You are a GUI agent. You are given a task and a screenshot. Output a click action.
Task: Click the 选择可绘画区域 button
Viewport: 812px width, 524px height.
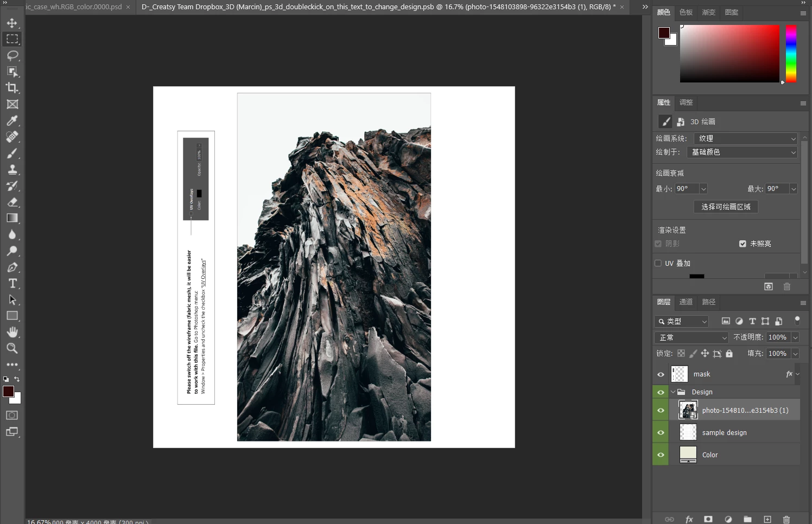[x=726, y=207]
